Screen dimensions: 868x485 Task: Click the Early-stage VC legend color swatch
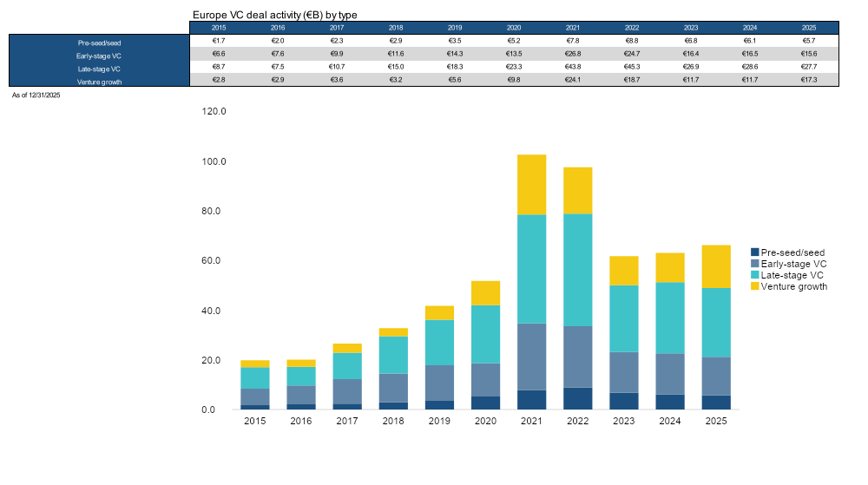tap(754, 264)
